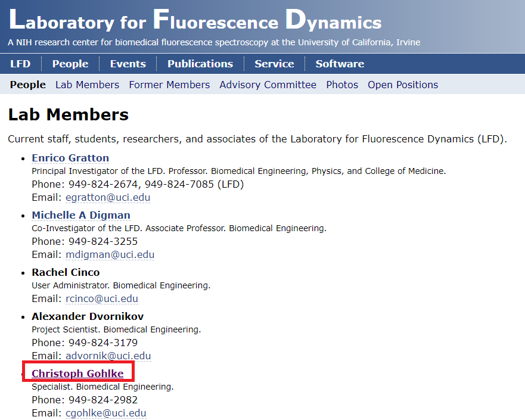Open the Lab Members subpage link
Viewport: 525px width, 420px height.
[88, 85]
